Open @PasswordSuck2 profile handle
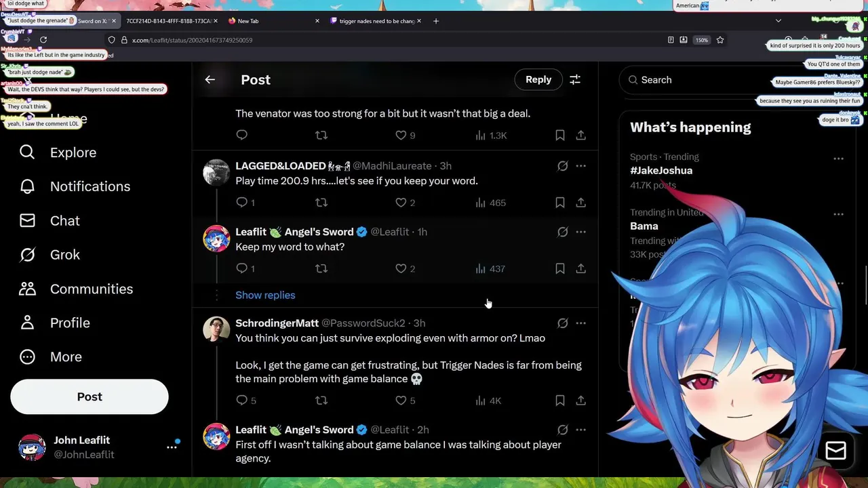 pyautogui.click(x=363, y=323)
